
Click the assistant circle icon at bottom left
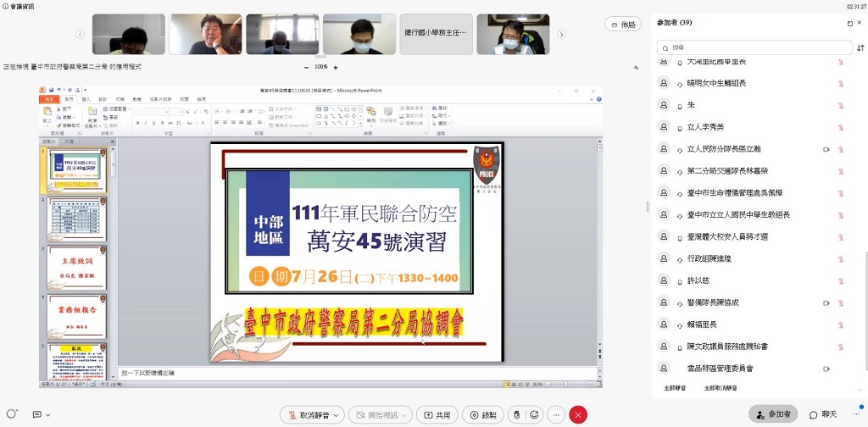(x=11, y=413)
